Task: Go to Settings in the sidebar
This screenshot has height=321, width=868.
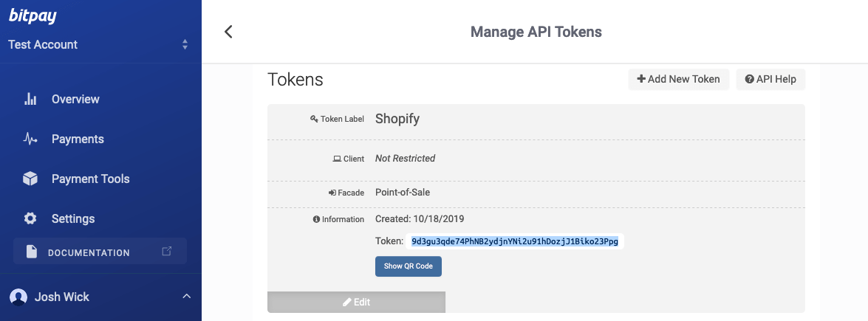Action: (73, 218)
